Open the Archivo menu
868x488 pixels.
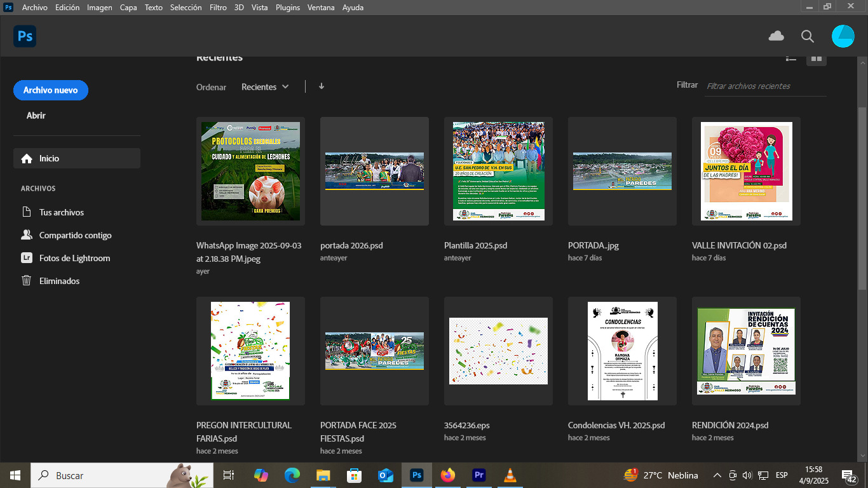(34, 8)
